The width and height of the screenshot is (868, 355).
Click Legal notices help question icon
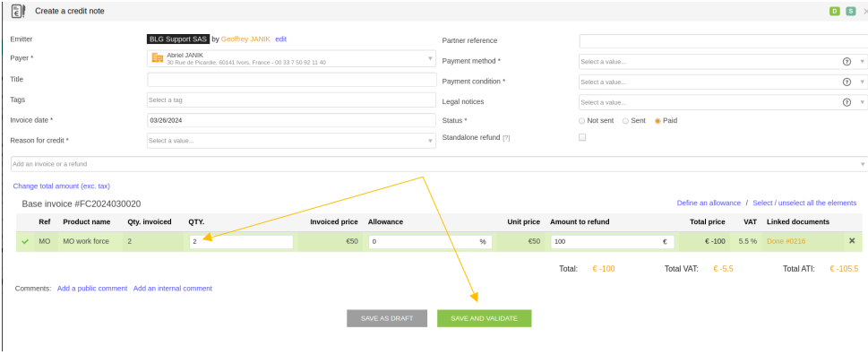click(847, 102)
